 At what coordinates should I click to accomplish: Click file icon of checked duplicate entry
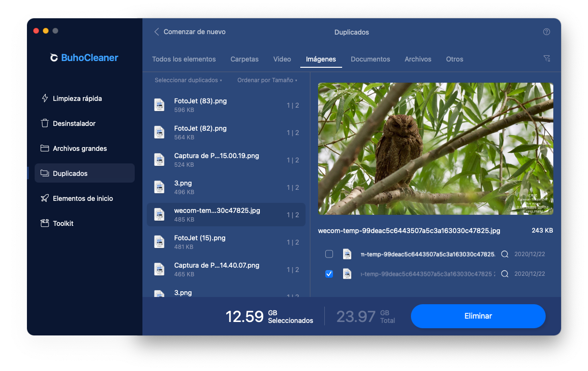(347, 273)
